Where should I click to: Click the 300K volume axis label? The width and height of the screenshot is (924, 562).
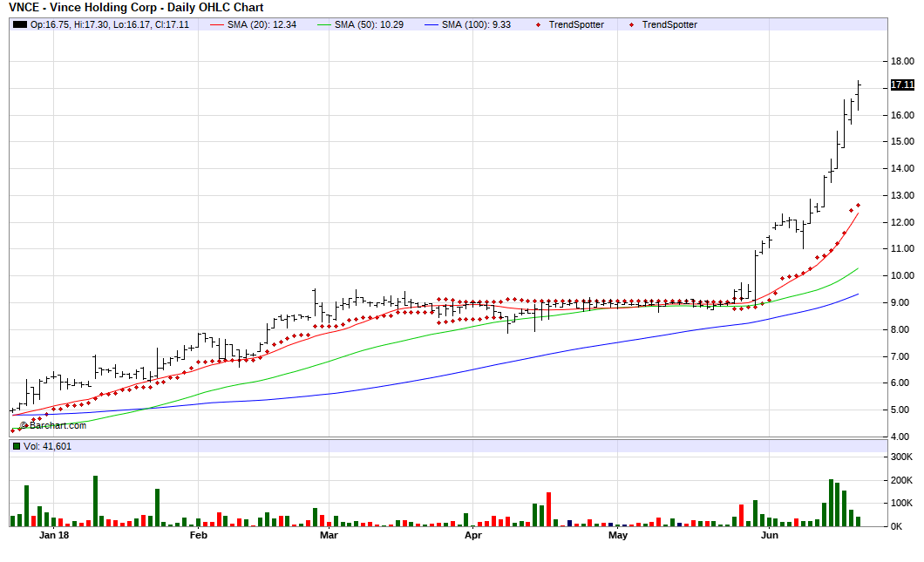[902, 457]
